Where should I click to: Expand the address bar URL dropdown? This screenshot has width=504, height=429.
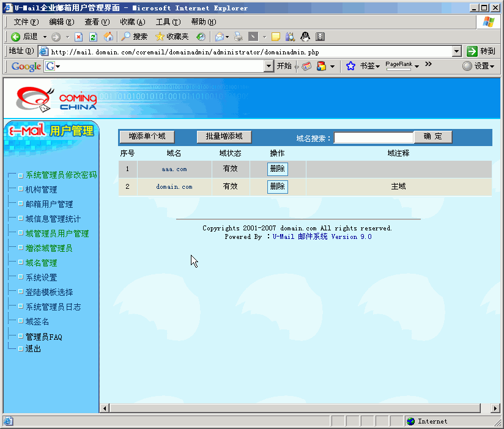[x=457, y=52]
